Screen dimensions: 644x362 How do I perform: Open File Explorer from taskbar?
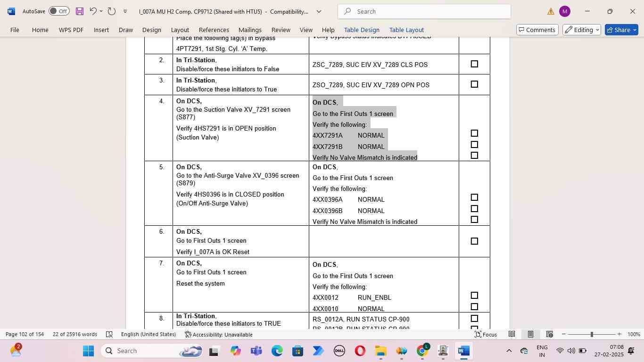380,351
